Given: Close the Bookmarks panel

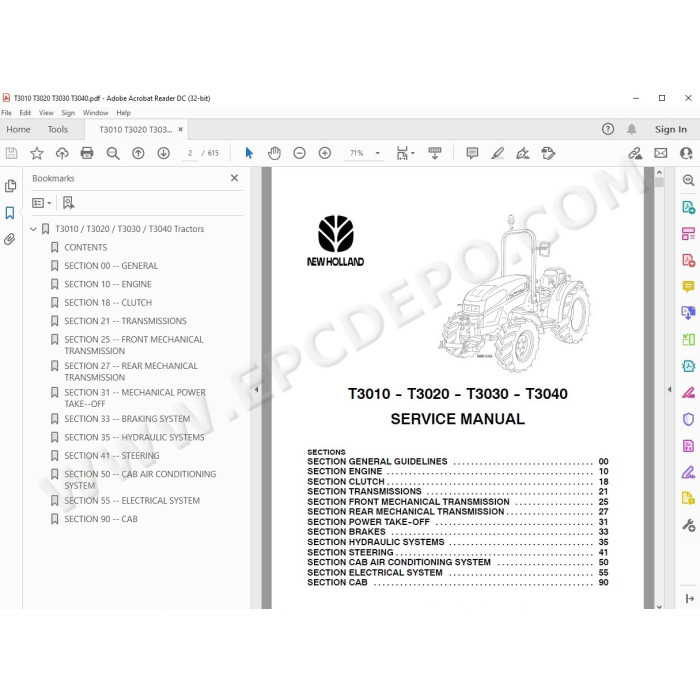Looking at the screenshot, I should coord(234,178).
